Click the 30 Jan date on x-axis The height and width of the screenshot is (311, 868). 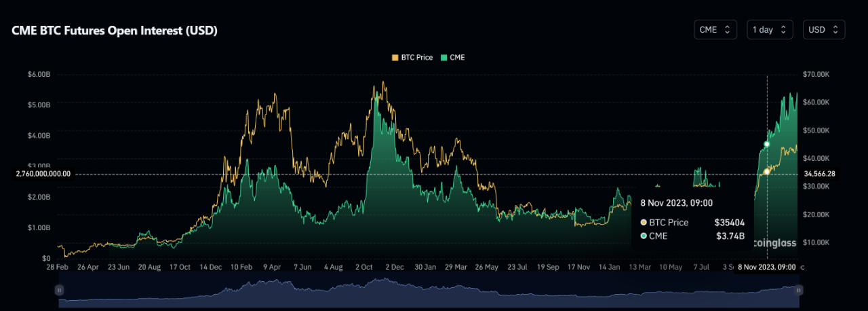coord(425,268)
